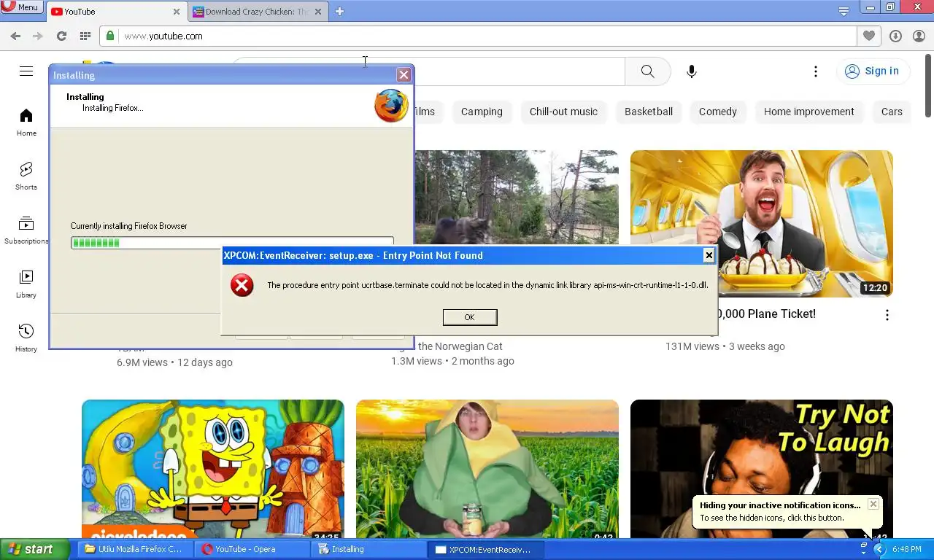
Task: Click the Firefox logo in installer
Action: (391, 106)
